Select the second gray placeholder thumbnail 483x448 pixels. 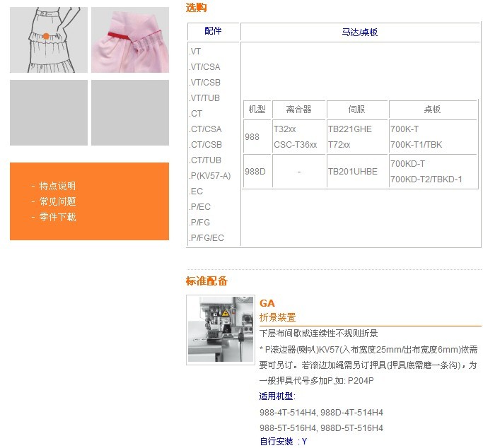click(130, 112)
